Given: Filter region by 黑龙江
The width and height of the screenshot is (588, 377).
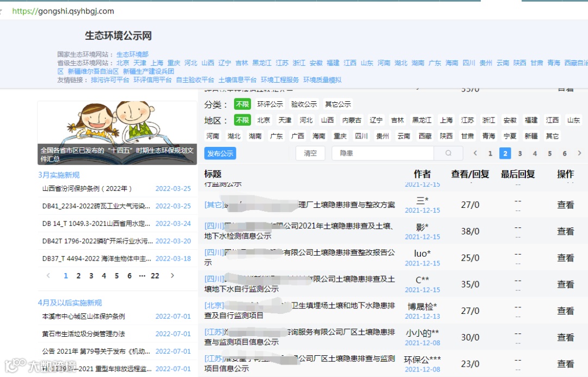Looking at the screenshot, I should [421, 120].
